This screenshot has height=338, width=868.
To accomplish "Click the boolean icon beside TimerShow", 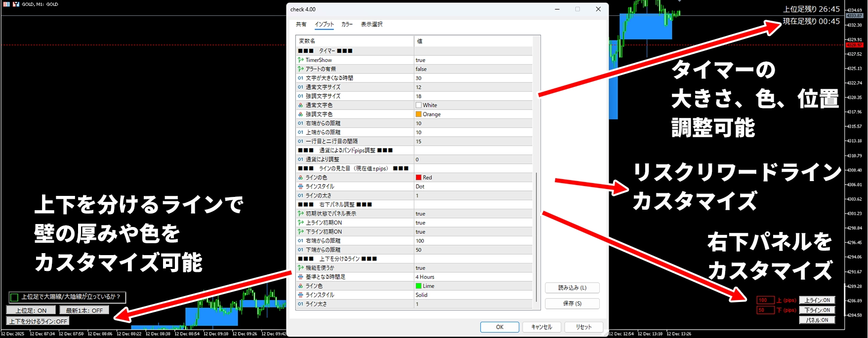I will (x=300, y=60).
